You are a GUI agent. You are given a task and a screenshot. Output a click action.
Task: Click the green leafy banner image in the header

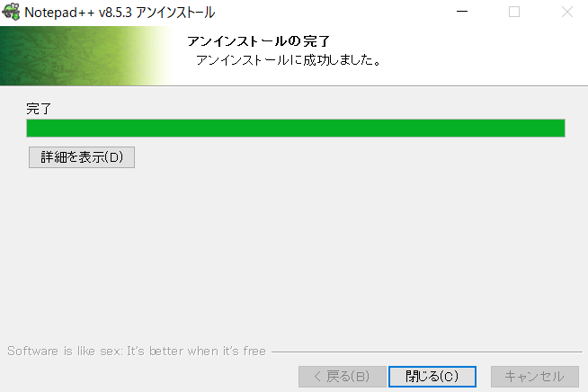click(85, 56)
